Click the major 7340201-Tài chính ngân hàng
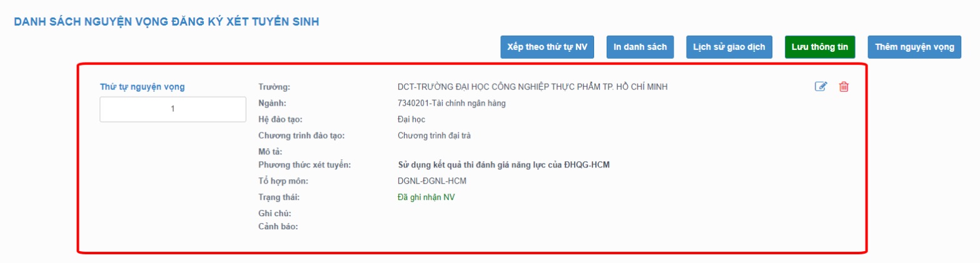The width and height of the screenshot is (980, 263). point(452,103)
